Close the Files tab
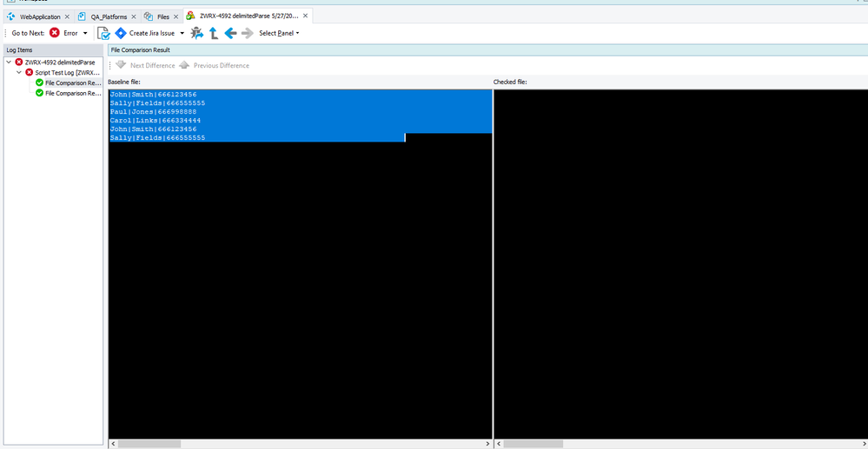 pos(176,17)
